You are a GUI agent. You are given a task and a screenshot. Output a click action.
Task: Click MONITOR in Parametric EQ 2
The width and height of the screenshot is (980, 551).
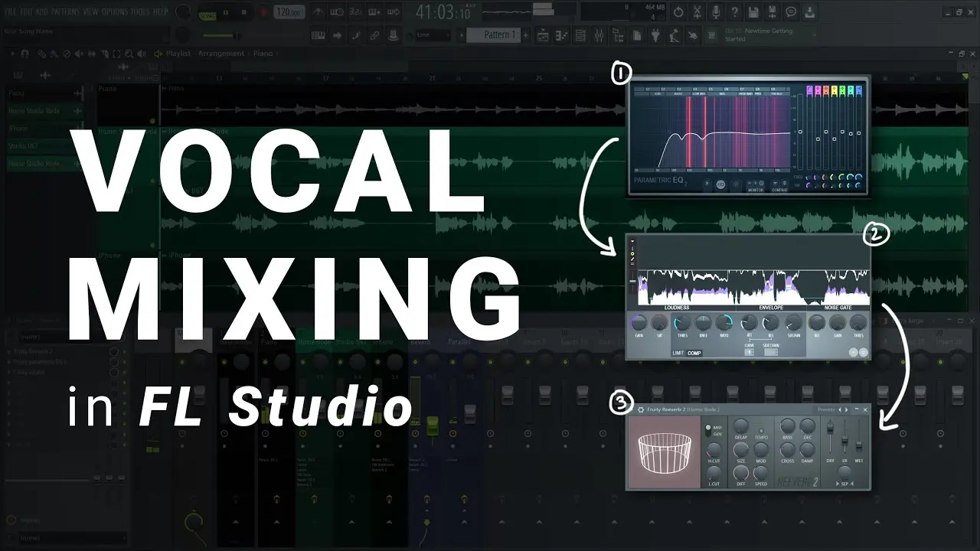pyautogui.click(x=756, y=190)
